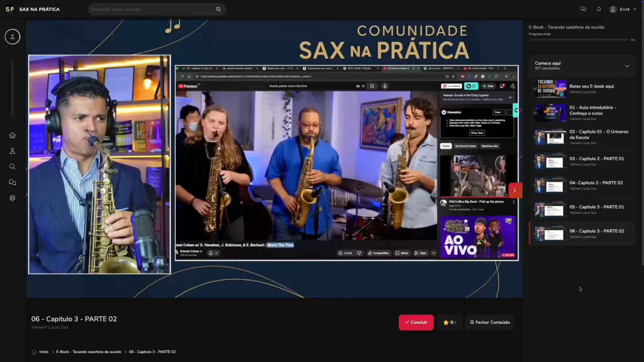Open the Erick account dropdown arrow
Viewport: 644px width, 362px height.
click(634, 9)
